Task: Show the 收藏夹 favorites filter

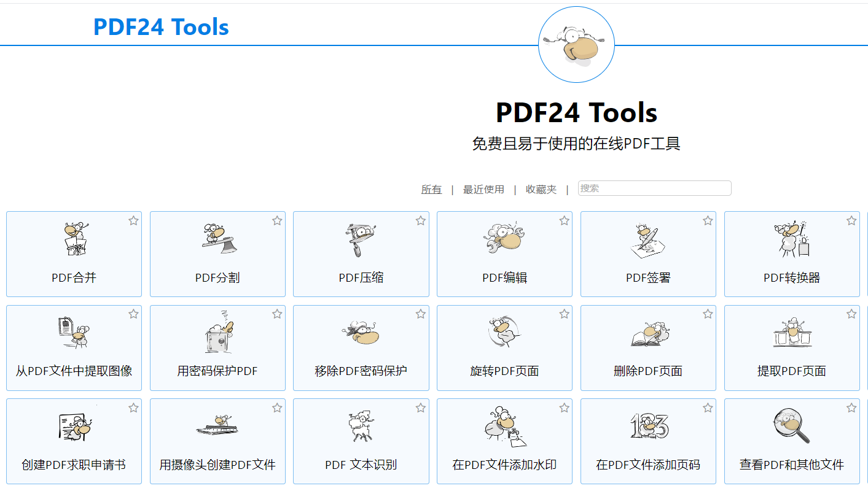Action: coord(541,190)
